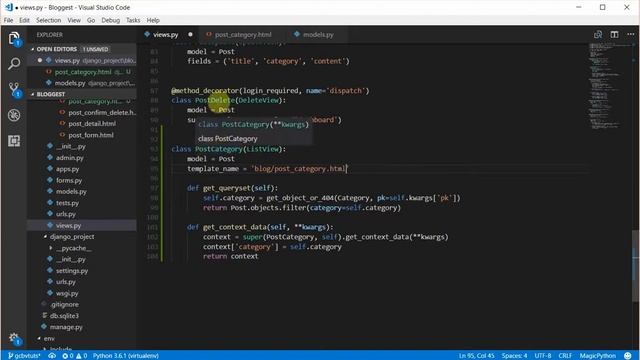
Task: Open apps.py in file tree
Action: [x=67, y=169]
